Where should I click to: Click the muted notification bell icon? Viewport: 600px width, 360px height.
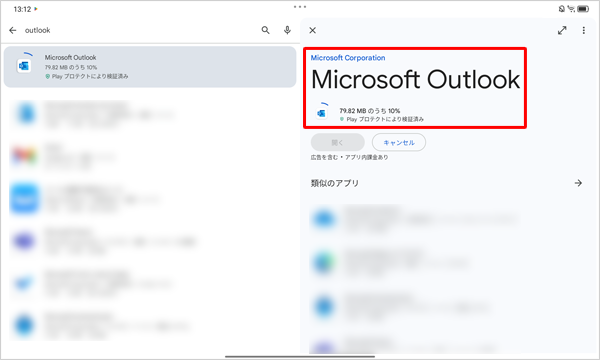561,9
